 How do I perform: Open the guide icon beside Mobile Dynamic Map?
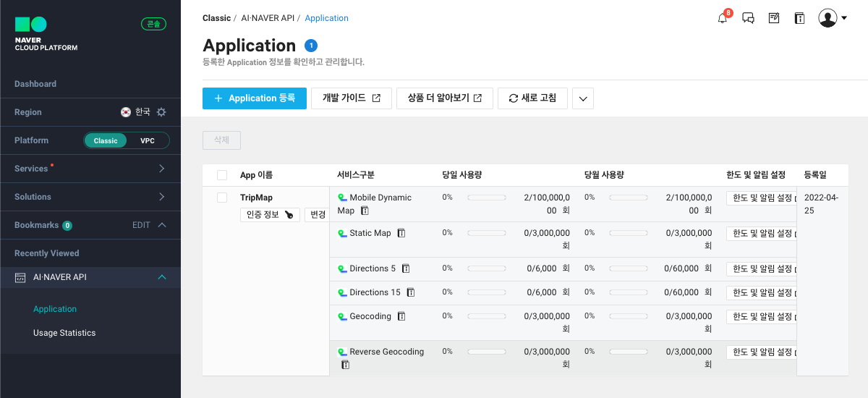pos(365,211)
